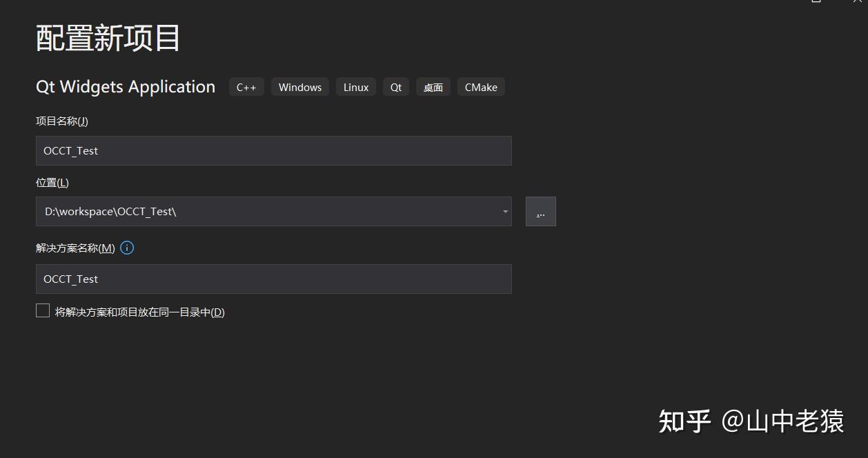Select the 桌面 tag

433,87
